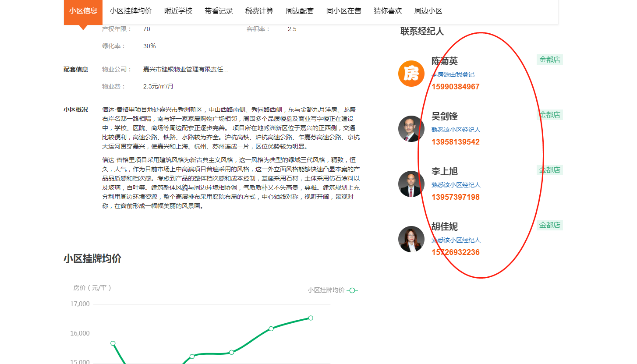
Task: Open the 周边配套 tab
Action: [300, 11]
